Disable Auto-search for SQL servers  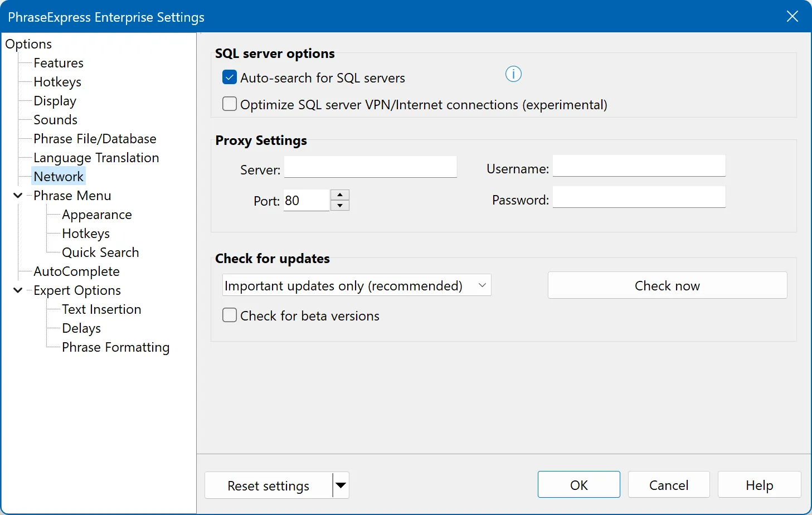click(x=230, y=77)
